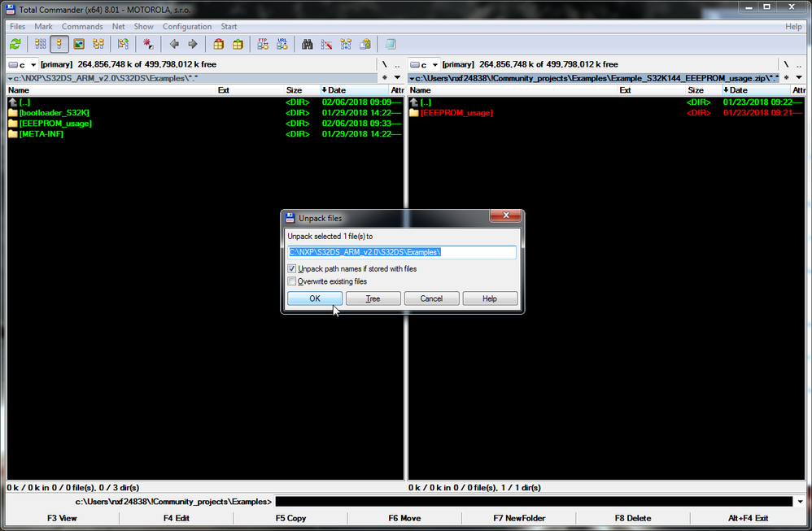Open the new URL FTP connection icon
812x531 pixels.
tap(282, 44)
